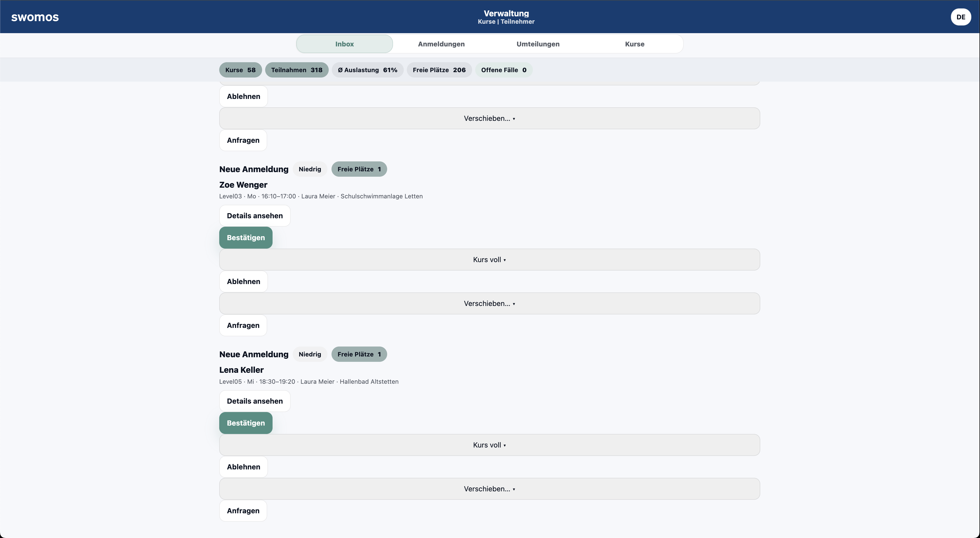This screenshot has height=538, width=980.
Task: Click Freie Plätze 1 badge for Zoe Wenger
Action: click(359, 169)
